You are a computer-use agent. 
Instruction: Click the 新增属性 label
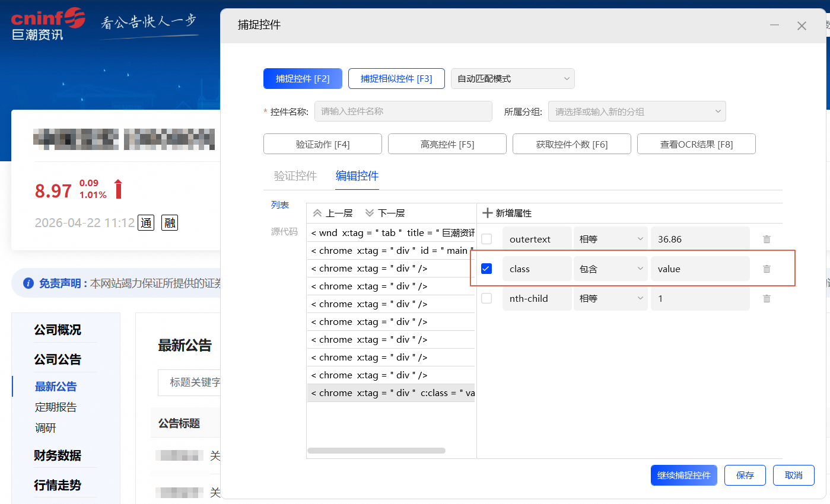click(x=514, y=213)
